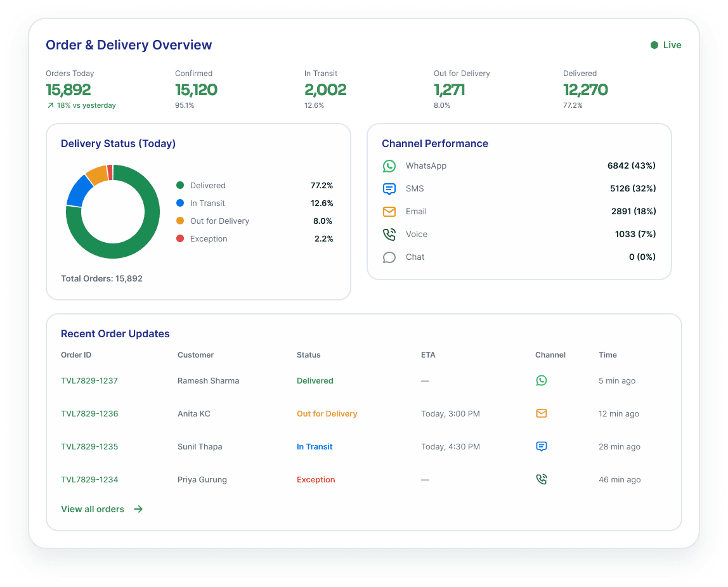This screenshot has width=728, height=587.
Task: Click WhatsApp channel icon in Ramesh Sharma row
Action: 542,380
